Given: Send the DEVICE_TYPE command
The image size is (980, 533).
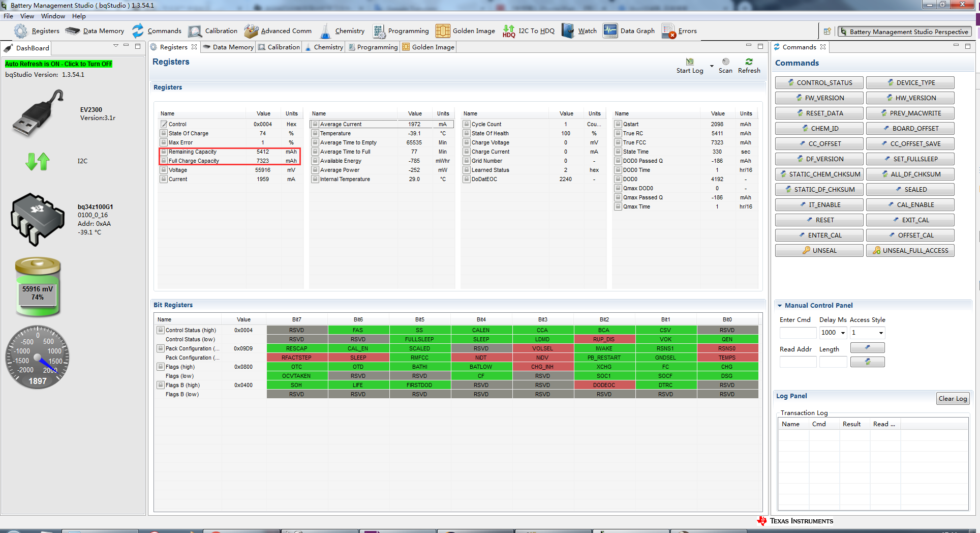Looking at the screenshot, I should (x=910, y=83).
